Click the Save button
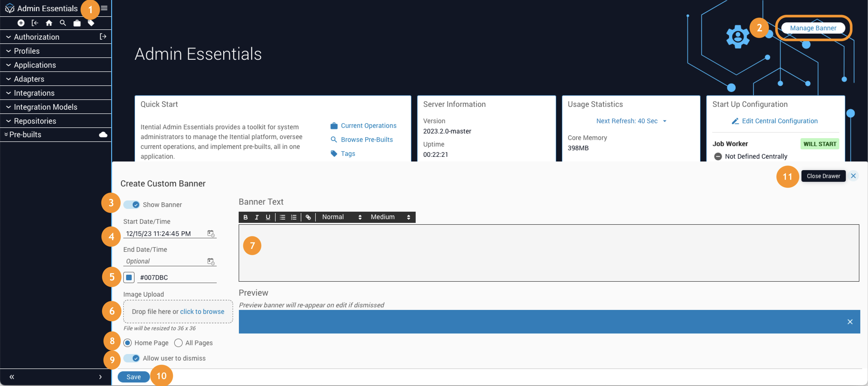Screen dimensions: 868x386 (x=133, y=377)
